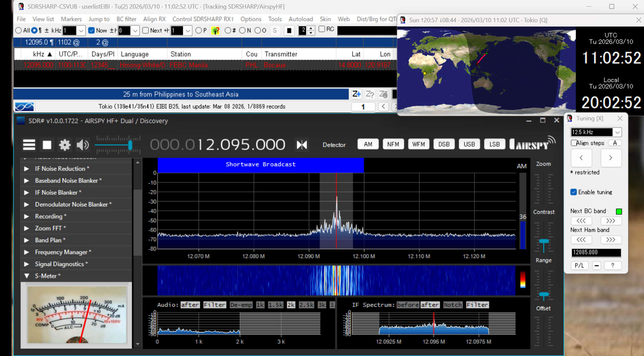Click the center tuning icon beside frequency

point(301,145)
